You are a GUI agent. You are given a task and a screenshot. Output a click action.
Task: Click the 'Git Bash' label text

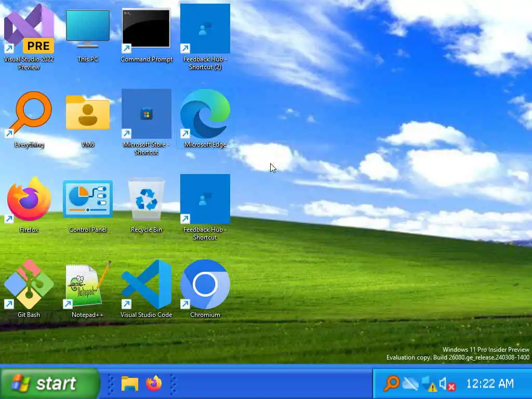click(x=29, y=315)
